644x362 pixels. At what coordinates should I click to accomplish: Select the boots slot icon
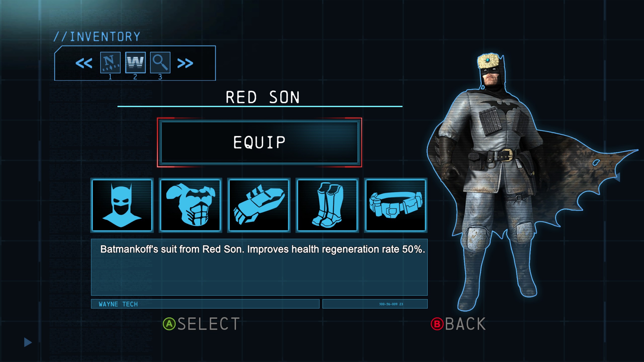point(327,205)
